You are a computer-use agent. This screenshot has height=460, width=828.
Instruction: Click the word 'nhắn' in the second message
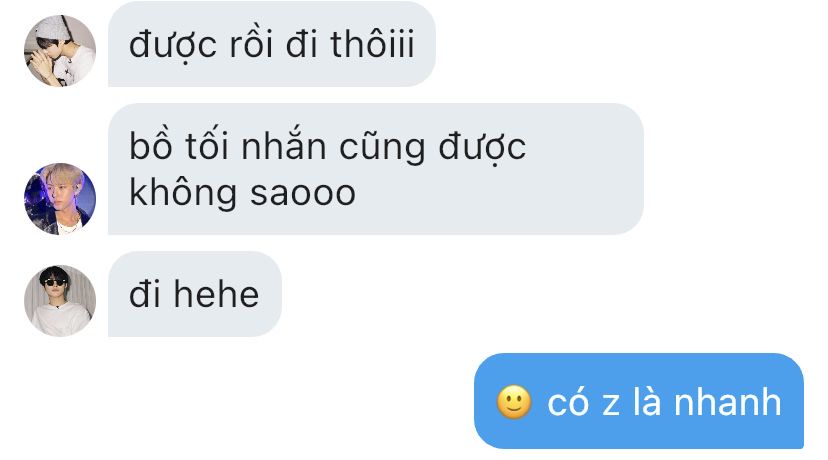click(x=283, y=145)
